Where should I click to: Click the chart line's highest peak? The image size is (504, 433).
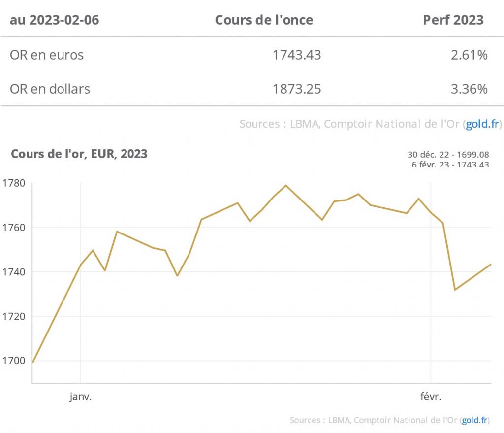tap(286, 186)
